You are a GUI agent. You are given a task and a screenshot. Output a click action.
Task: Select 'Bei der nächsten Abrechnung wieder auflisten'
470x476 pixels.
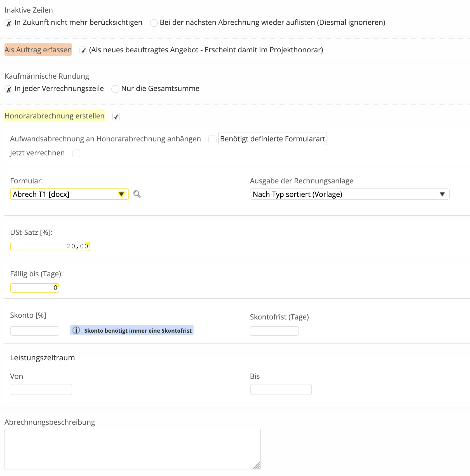point(154,23)
